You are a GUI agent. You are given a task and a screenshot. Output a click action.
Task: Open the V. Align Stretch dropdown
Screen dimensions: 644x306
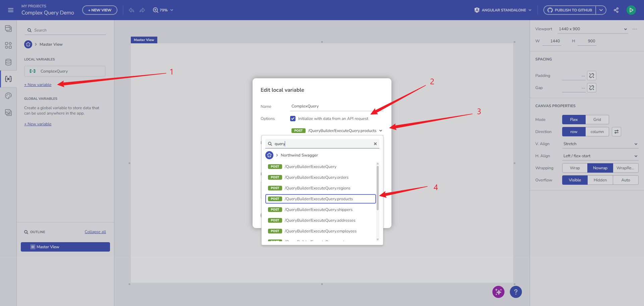[600, 144]
